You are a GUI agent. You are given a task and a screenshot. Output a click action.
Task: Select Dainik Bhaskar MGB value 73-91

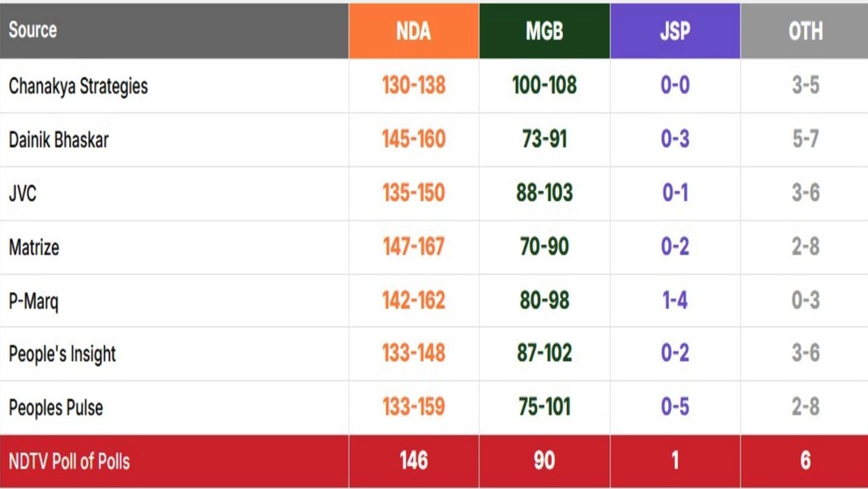click(x=544, y=139)
